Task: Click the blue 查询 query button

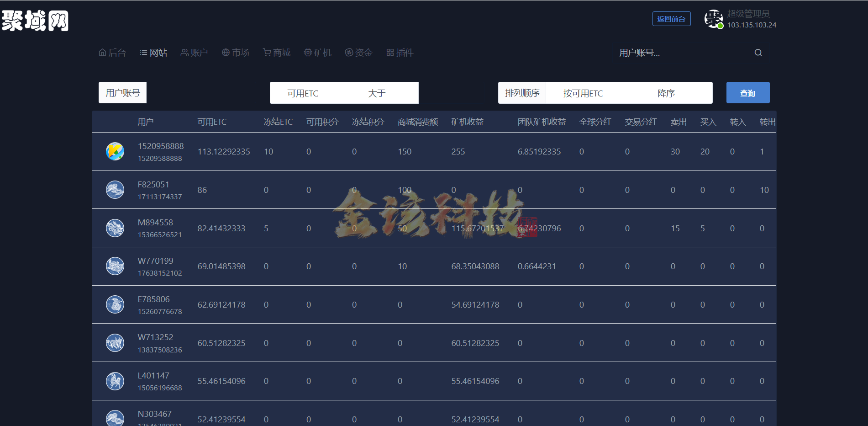Action: pyautogui.click(x=747, y=92)
